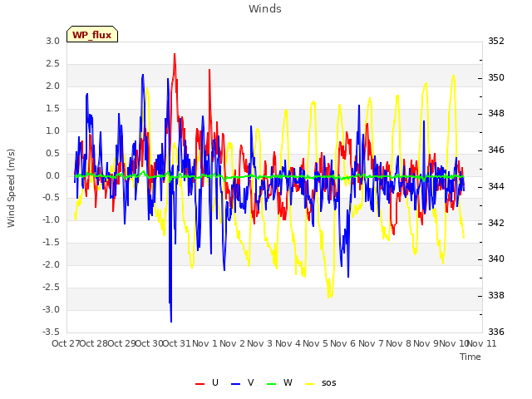
Task: Click the Nov 11 date tick
Action: pyautogui.click(x=482, y=343)
